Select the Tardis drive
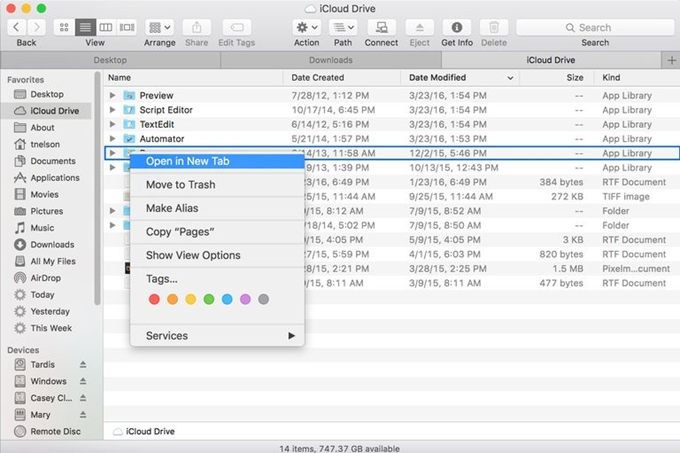680x453 pixels. 42,365
